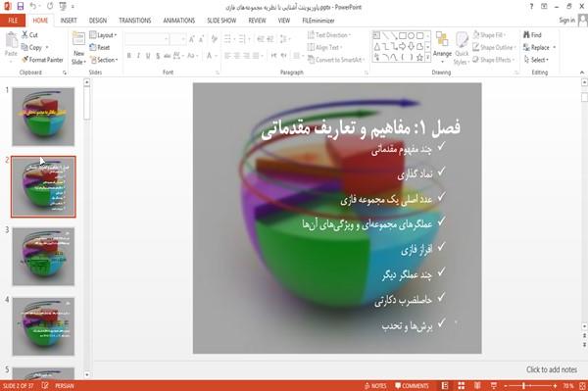The height and width of the screenshot is (391, 588).
Task: Open the Select dropdown in Editing
Action: click(536, 60)
